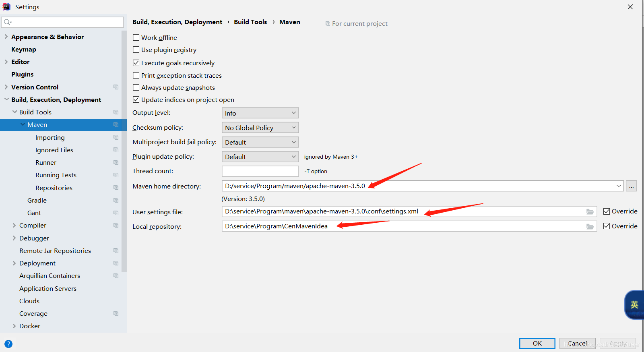
Task: Click the folder icon in Local repository field
Action: (590, 226)
